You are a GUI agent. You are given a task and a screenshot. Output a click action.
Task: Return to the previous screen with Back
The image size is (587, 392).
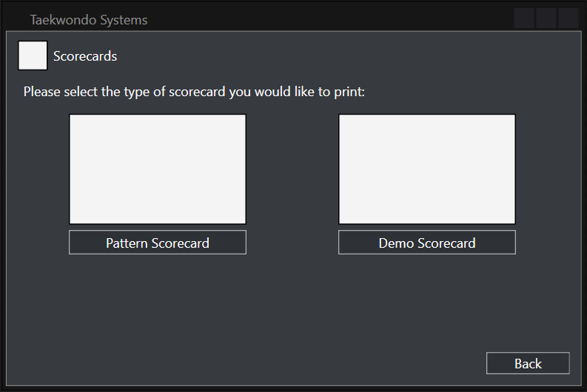coord(528,363)
